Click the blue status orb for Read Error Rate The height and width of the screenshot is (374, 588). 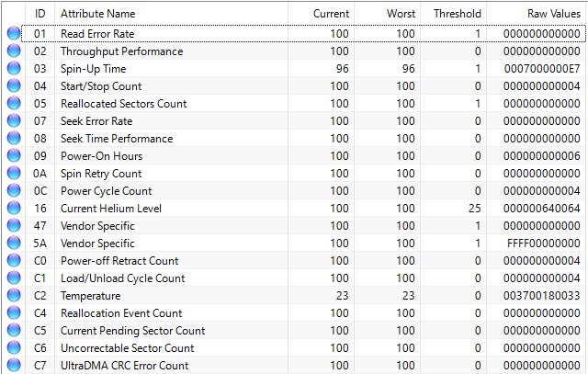point(14,33)
